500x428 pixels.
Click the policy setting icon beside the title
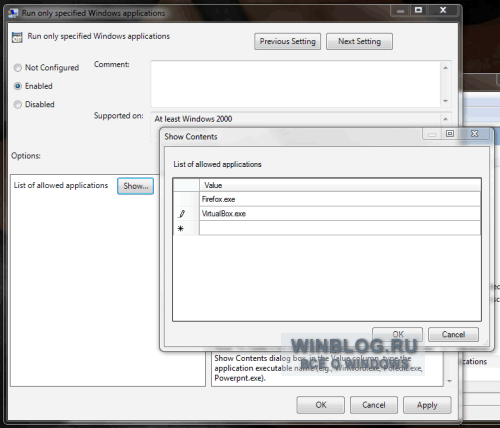pos(17,37)
